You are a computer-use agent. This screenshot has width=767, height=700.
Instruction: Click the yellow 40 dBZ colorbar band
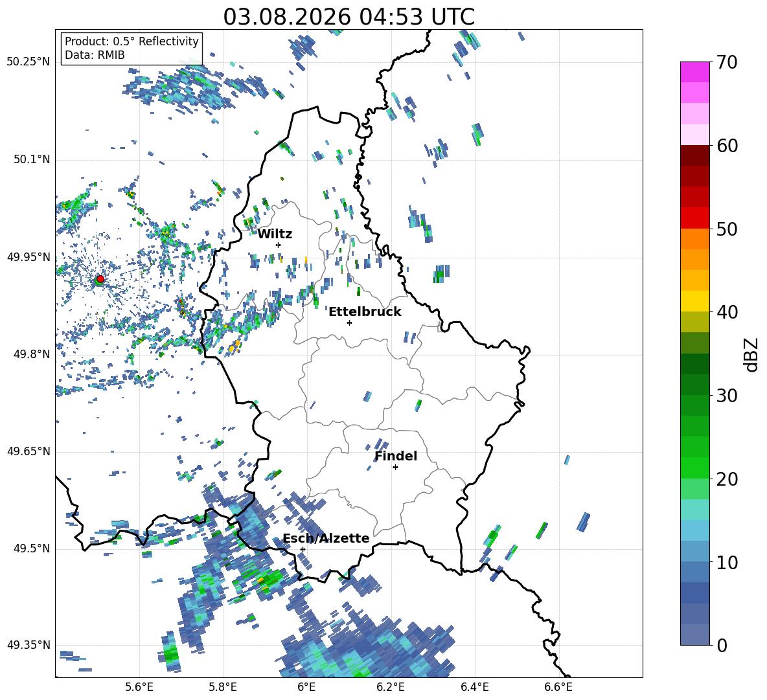point(694,301)
